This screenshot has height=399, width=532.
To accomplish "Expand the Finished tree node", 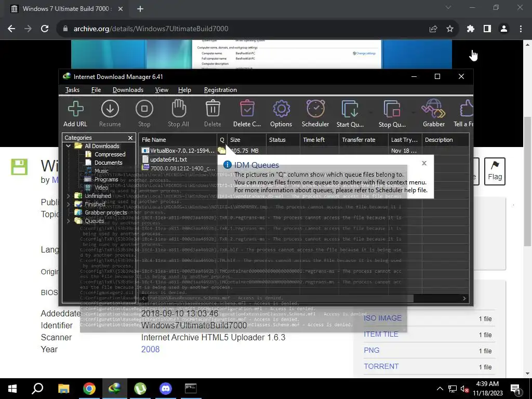I will [x=69, y=204].
